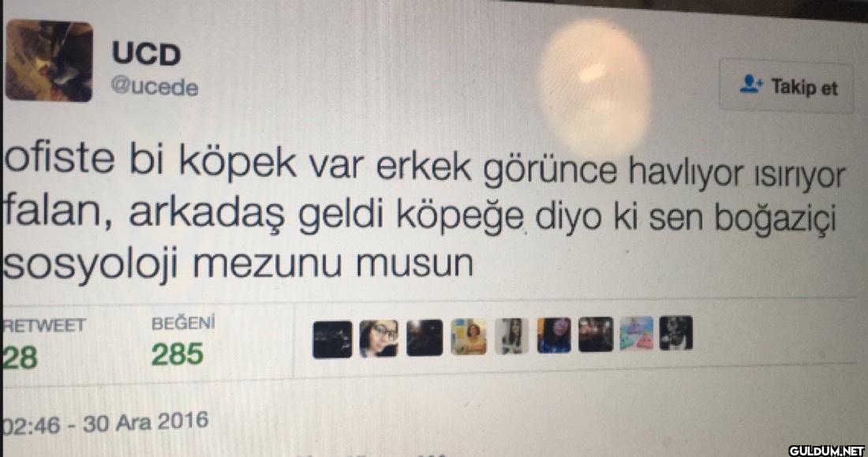The height and width of the screenshot is (457, 868).
Task: View the RETWEET count of 28
Action: (21, 358)
